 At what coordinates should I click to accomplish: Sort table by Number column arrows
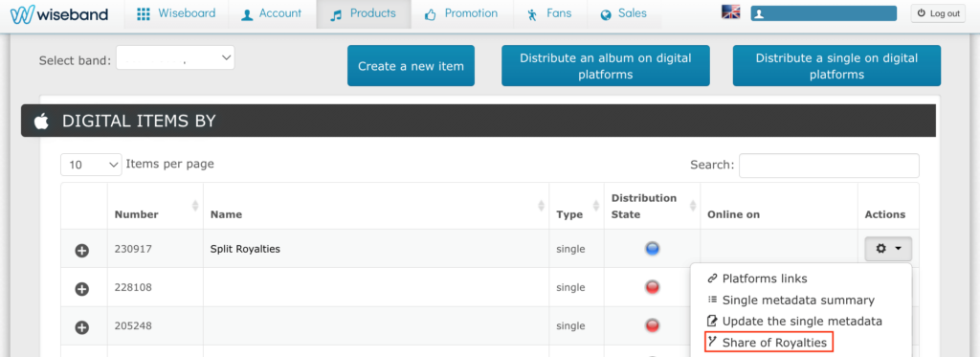195,206
